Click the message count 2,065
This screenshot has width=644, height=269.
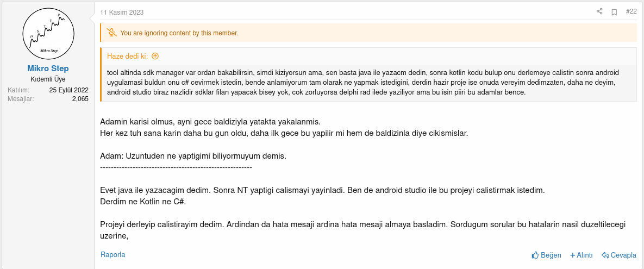point(80,99)
